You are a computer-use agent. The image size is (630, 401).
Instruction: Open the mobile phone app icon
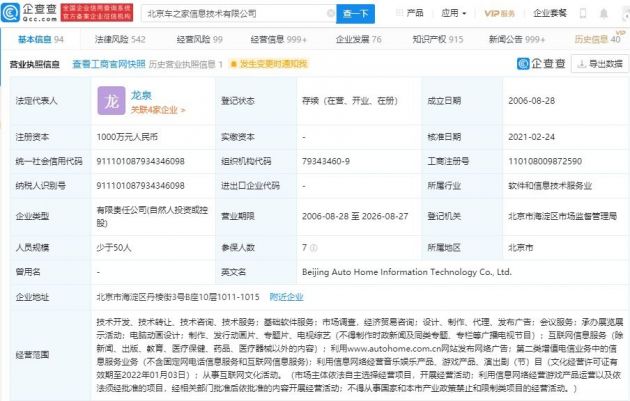(583, 14)
